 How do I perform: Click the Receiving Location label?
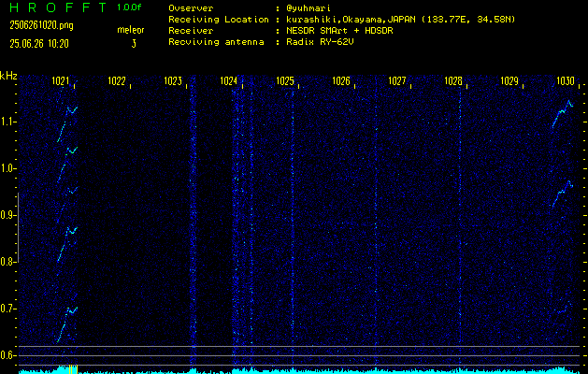point(218,20)
